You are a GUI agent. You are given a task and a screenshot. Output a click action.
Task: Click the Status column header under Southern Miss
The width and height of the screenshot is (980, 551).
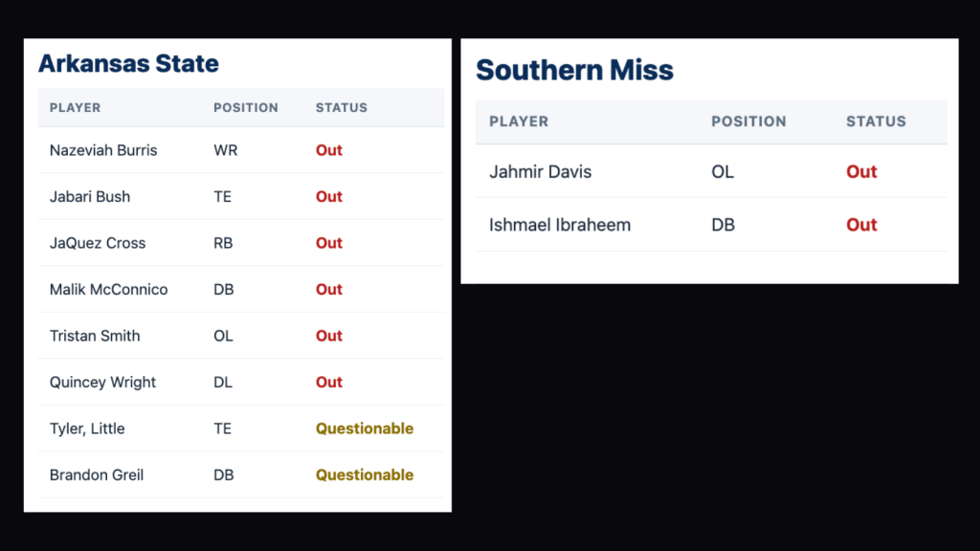tap(876, 121)
